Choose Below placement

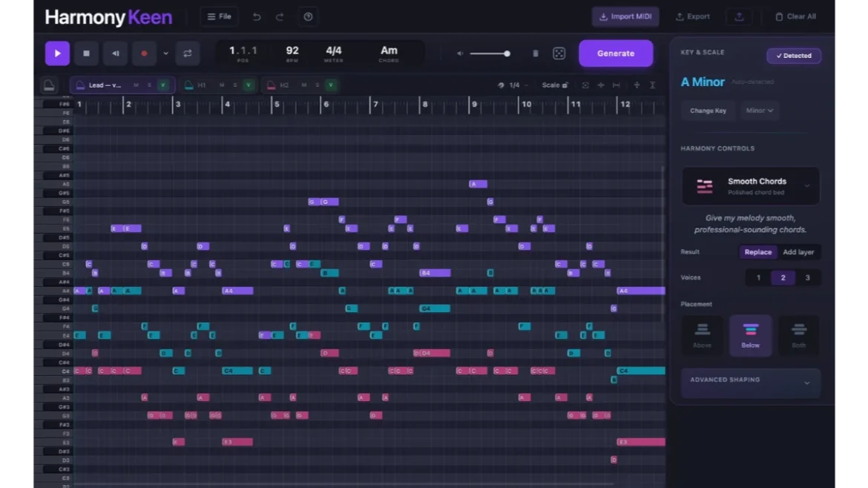(750, 336)
